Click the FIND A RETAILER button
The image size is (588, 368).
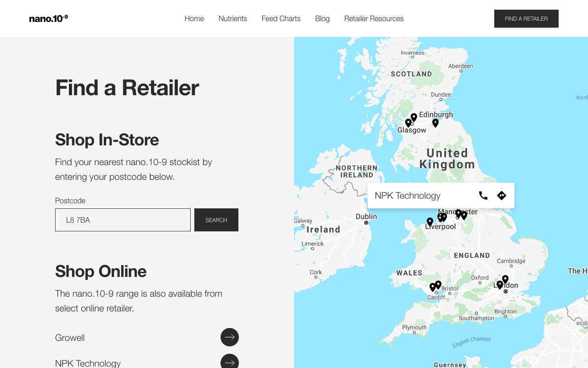pyautogui.click(x=526, y=19)
